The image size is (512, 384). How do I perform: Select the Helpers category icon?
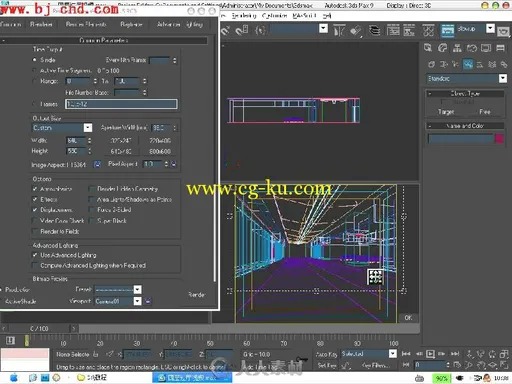(x=480, y=64)
